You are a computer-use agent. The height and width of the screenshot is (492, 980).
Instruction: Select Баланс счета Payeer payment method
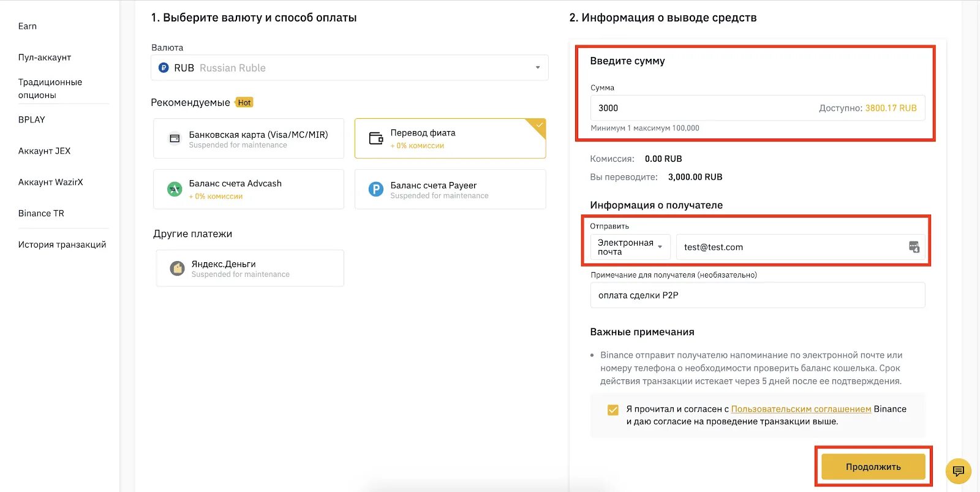(x=450, y=189)
